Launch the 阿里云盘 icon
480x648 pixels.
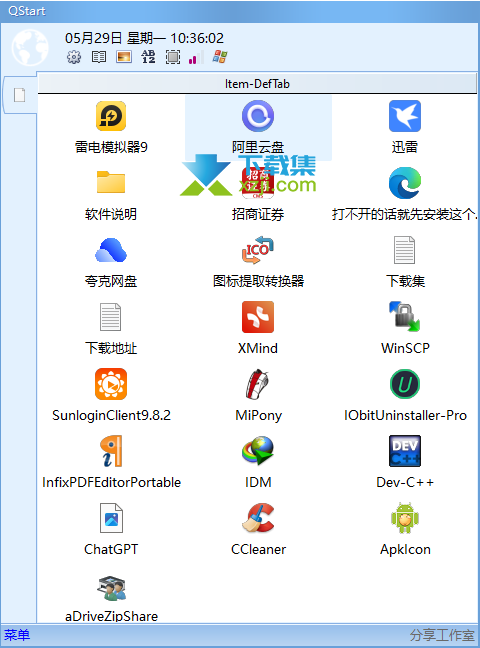(258, 116)
